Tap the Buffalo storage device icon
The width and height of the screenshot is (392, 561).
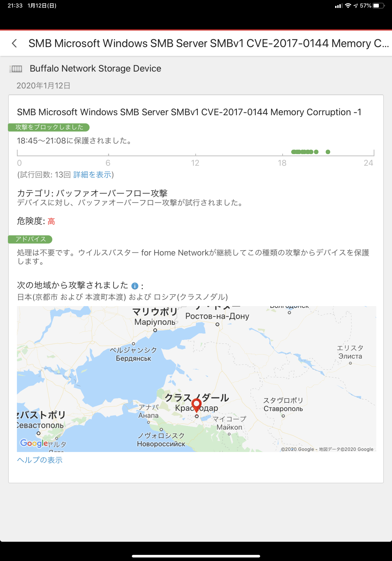tap(16, 69)
